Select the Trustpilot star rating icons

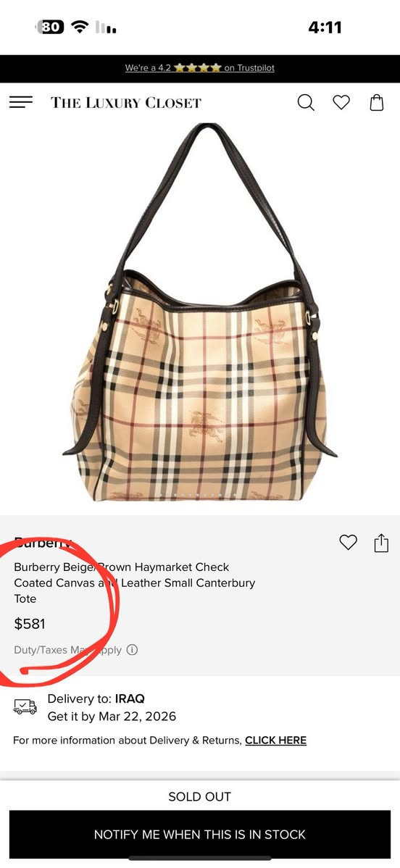click(x=198, y=68)
